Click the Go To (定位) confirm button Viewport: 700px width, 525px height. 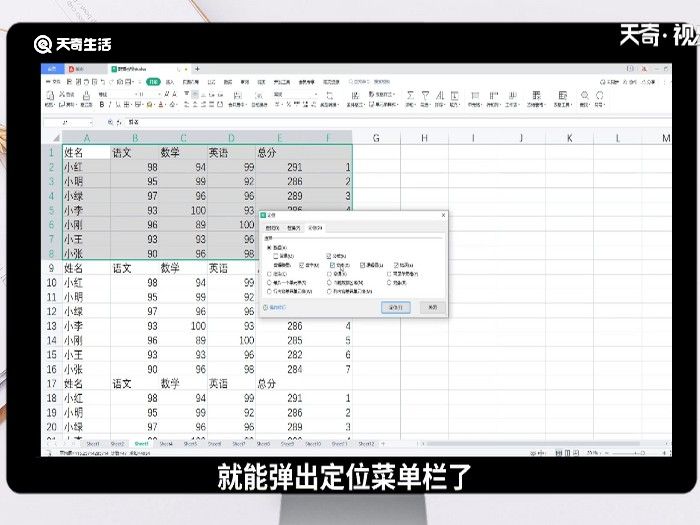[x=396, y=307]
